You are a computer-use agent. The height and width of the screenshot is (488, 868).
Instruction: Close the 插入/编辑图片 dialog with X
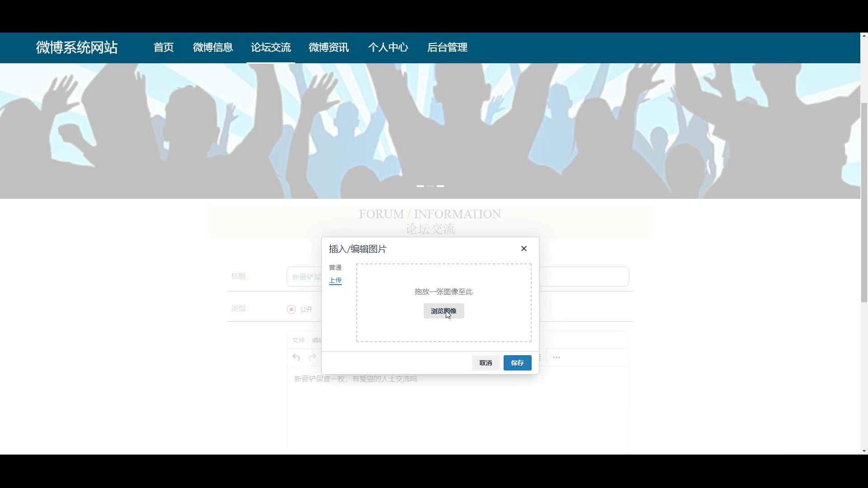click(x=524, y=249)
